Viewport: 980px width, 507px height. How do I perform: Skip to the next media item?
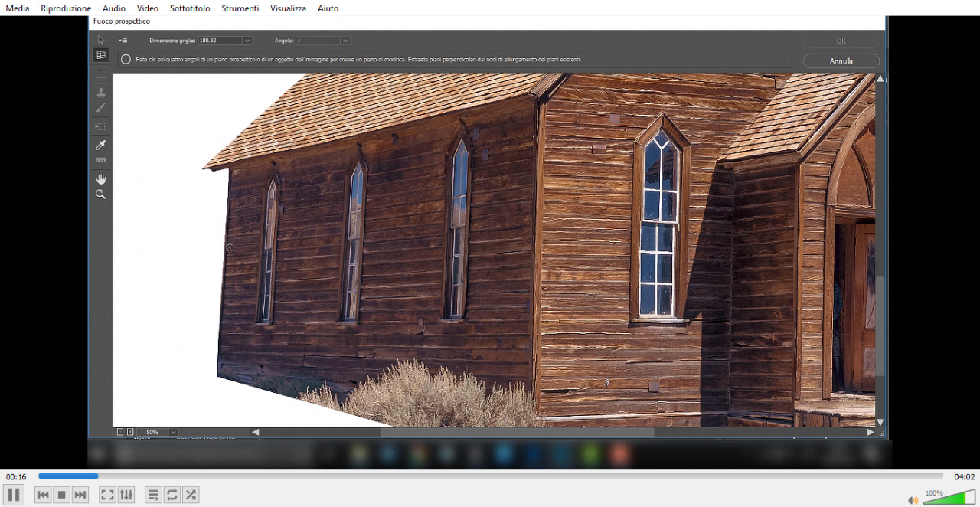80,495
